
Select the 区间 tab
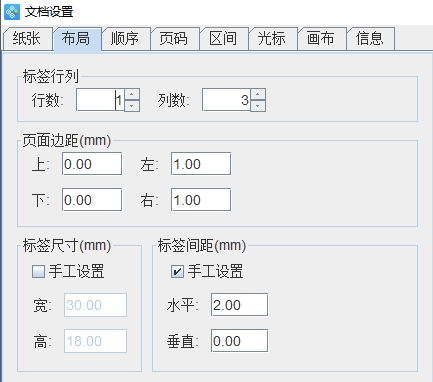point(224,39)
